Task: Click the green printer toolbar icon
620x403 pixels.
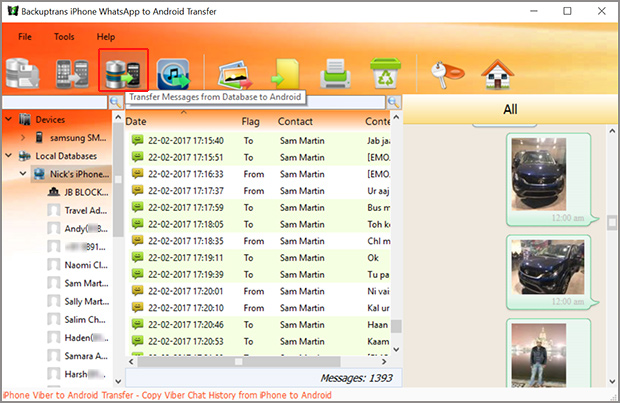Action: [335, 74]
